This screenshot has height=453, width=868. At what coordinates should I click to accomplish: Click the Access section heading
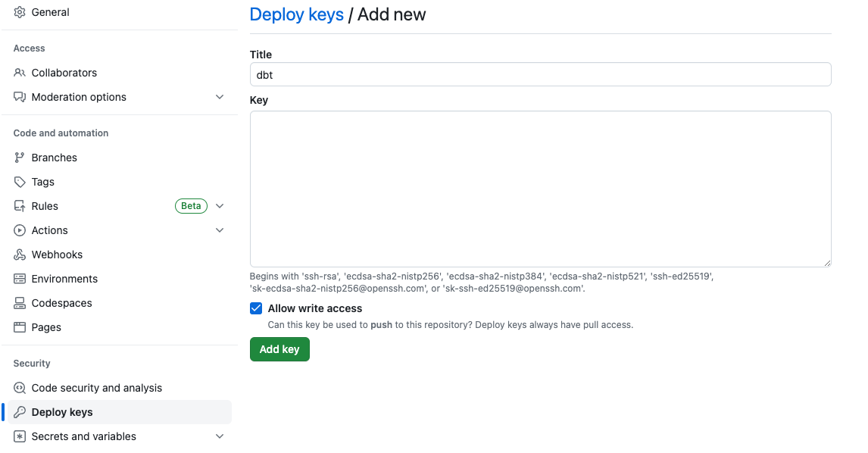point(29,48)
